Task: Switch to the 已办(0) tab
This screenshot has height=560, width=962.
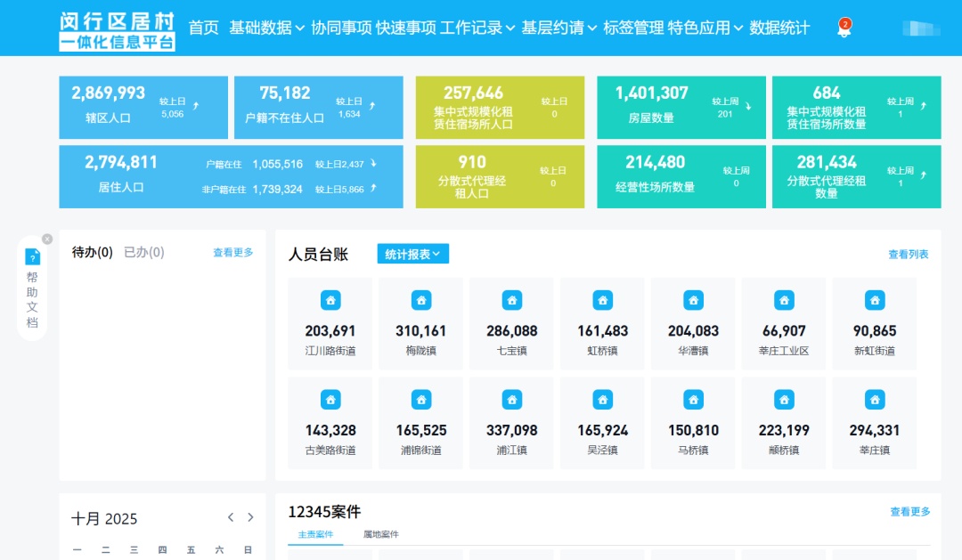Action: pyautogui.click(x=144, y=253)
